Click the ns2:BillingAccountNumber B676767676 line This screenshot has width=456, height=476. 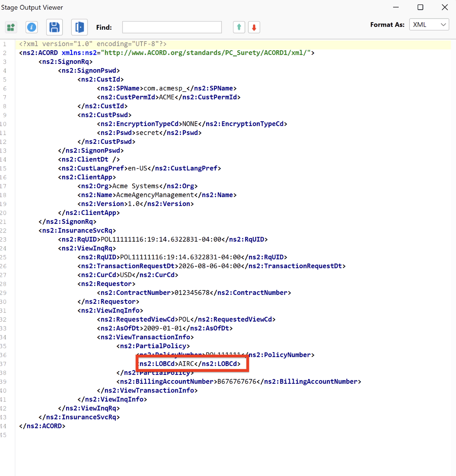(x=239, y=382)
